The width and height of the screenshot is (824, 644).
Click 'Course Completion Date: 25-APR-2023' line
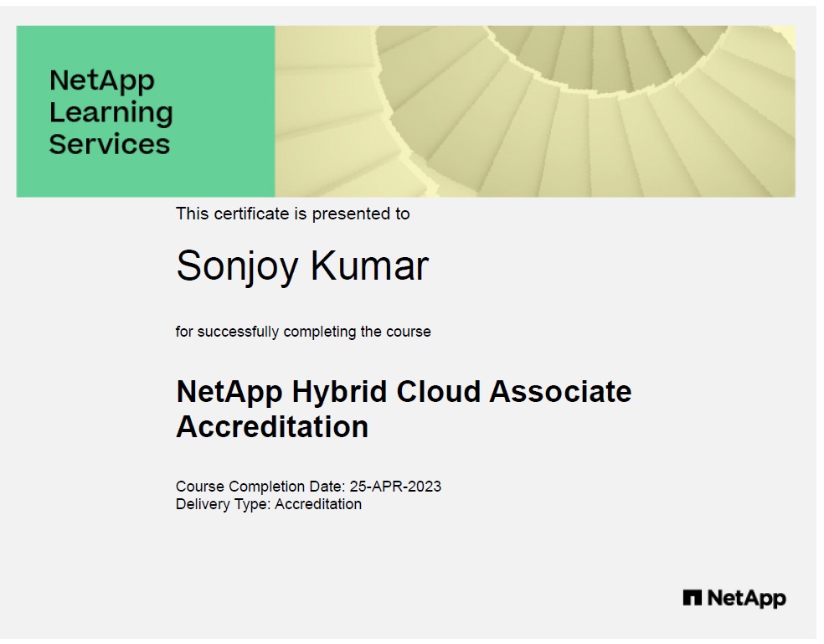point(308,487)
